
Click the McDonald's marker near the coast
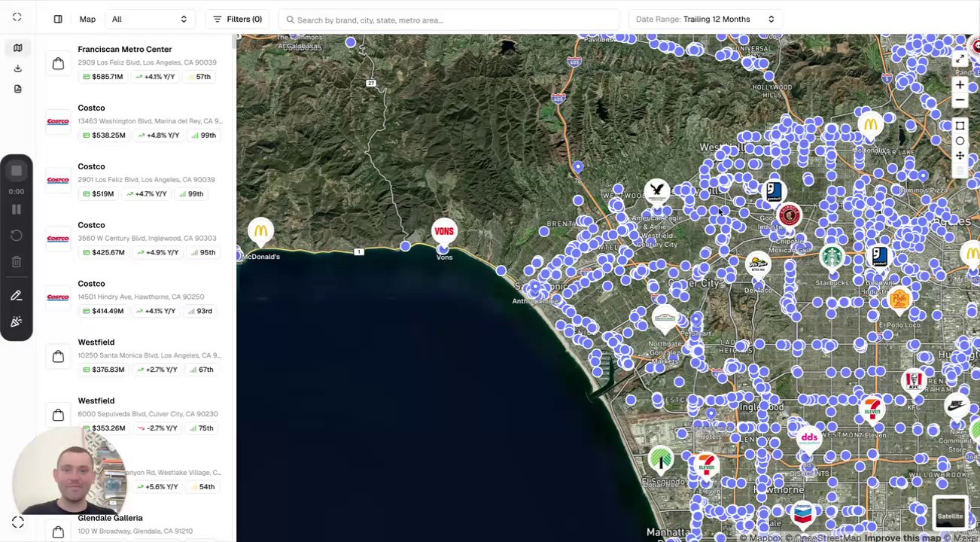260,231
